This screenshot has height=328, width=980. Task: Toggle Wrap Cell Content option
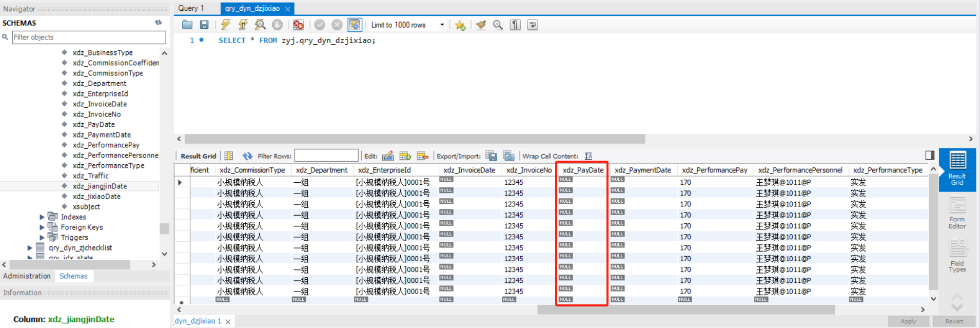[589, 156]
